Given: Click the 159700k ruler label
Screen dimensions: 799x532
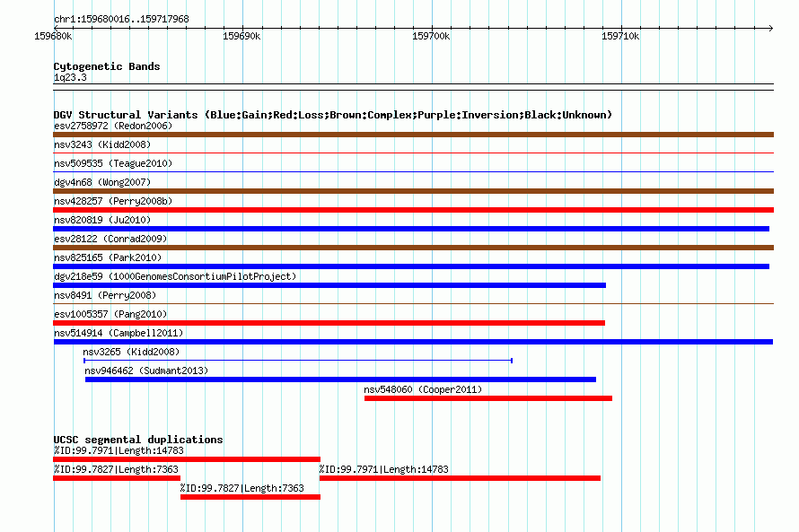Looking at the screenshot, I should pos(431,36).
